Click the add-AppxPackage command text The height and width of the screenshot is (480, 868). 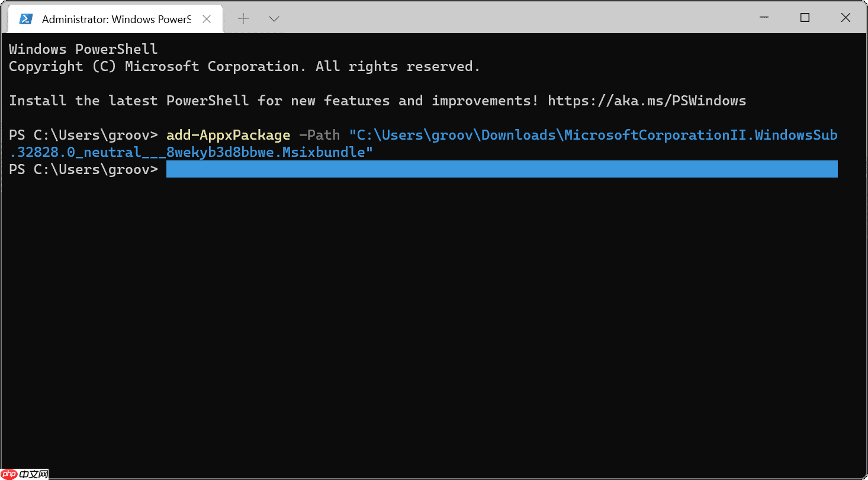point(229,135)
